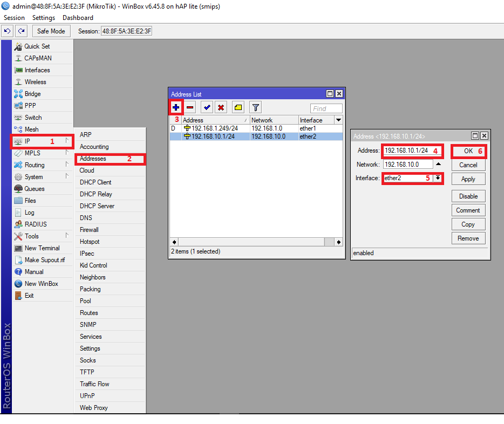This screenshot has width=504, height=424.
Task: Expand the Routing submenu
Action: click(43, 165)
